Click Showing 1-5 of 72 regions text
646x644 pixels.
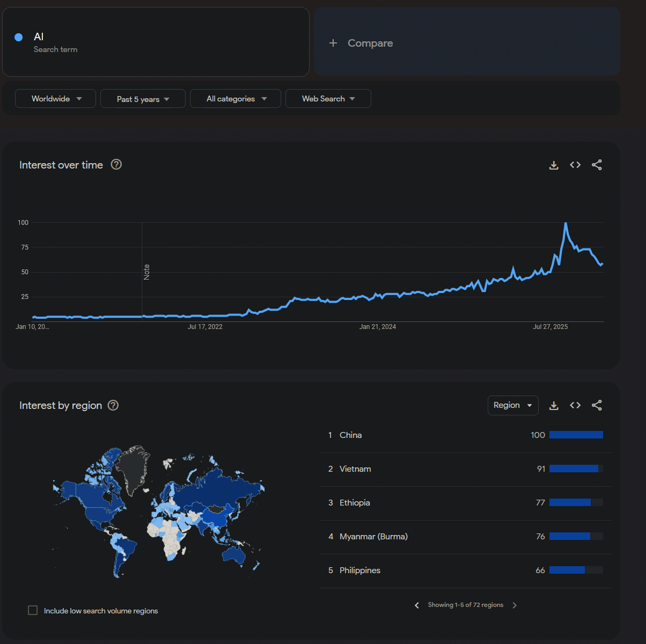coord(466,605)
